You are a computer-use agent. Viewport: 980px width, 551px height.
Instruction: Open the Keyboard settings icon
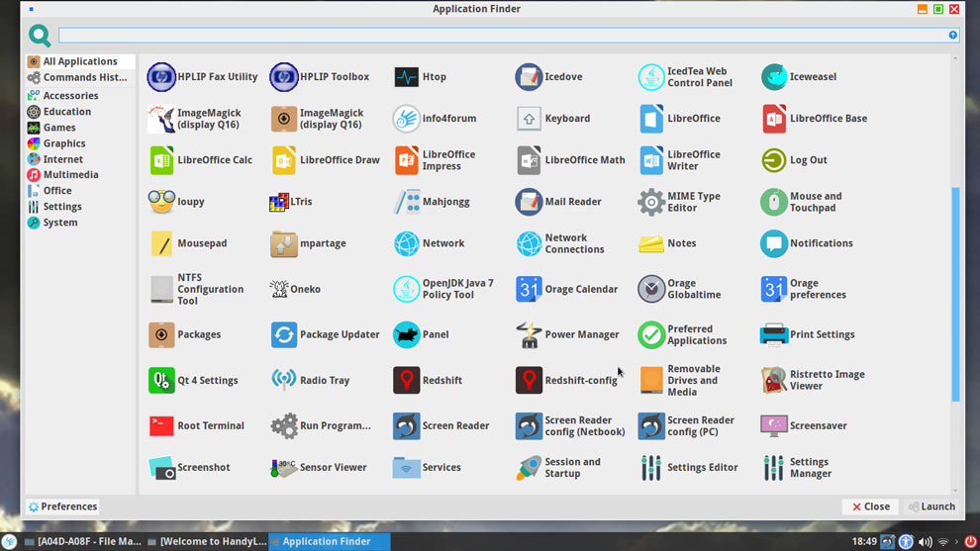point(529,118)
